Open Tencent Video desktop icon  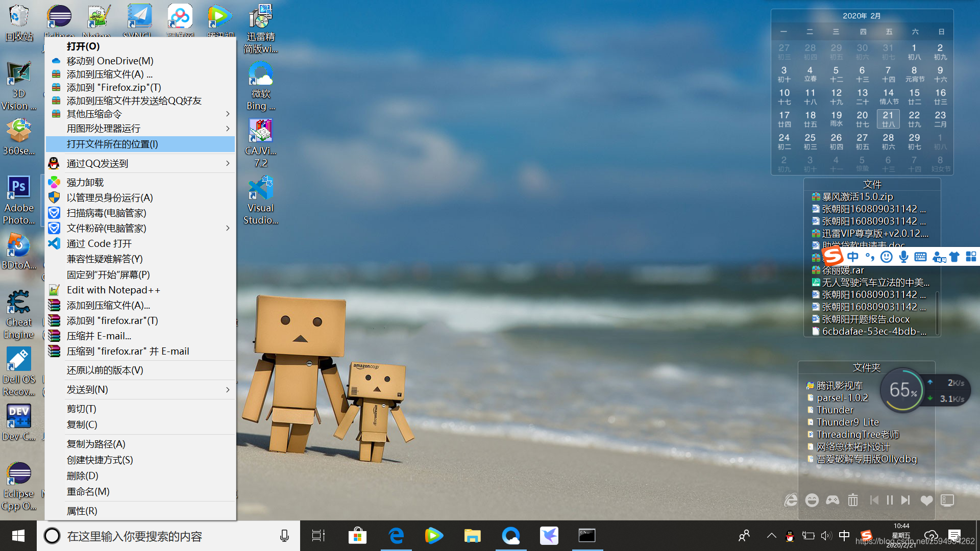(220, 20)
